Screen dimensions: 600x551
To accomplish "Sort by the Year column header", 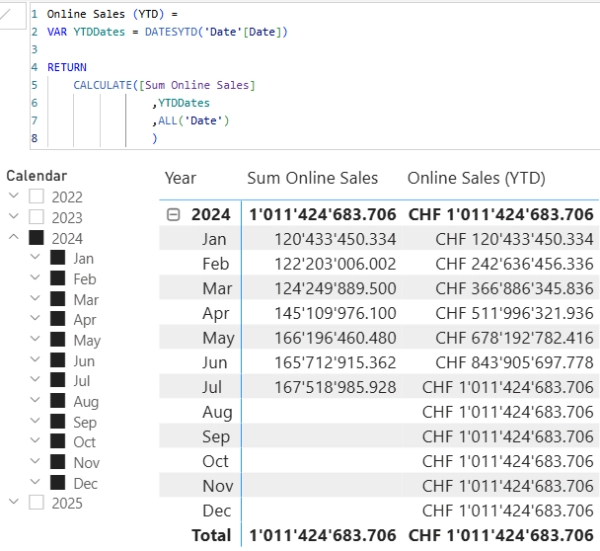I will (181, 178).
